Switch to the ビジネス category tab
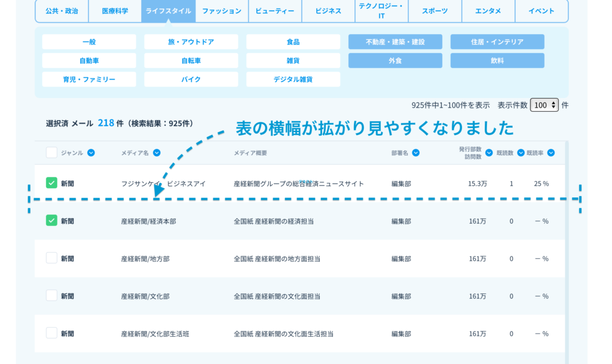 [x=328, y=11]
